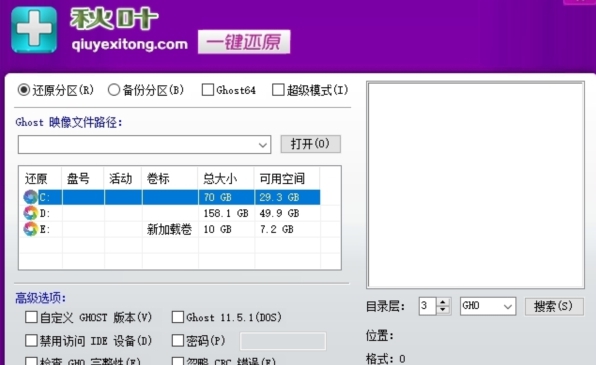Click the 目录层 number field showing 3
Image resolution: width=596 pixels, height=365 pixels.
427,306
